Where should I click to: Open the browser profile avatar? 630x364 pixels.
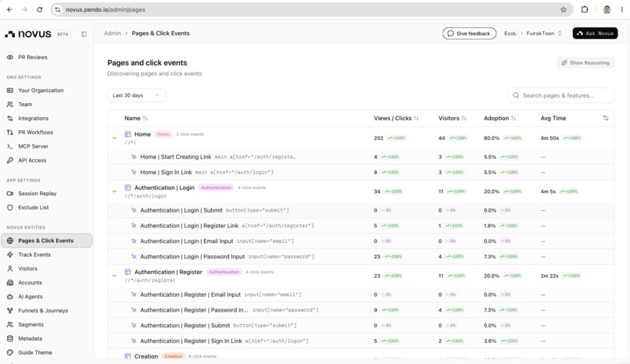click(x=607, y=9)
